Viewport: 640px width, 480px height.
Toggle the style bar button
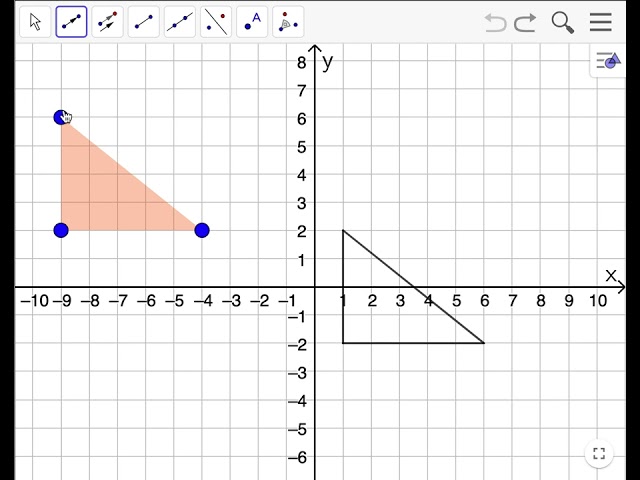tap(608, 61)
